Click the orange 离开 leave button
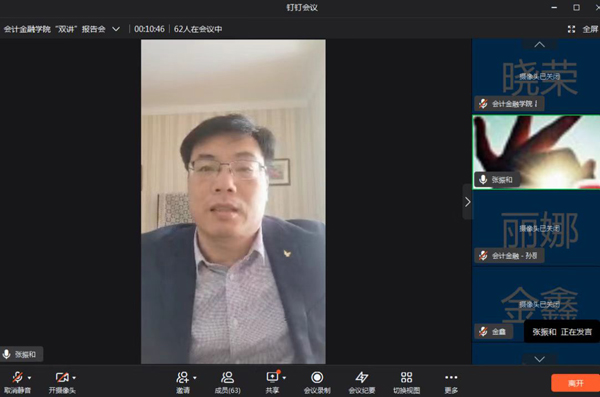The image size is (600, 397). pyautogui.click(x=576, y=383)
